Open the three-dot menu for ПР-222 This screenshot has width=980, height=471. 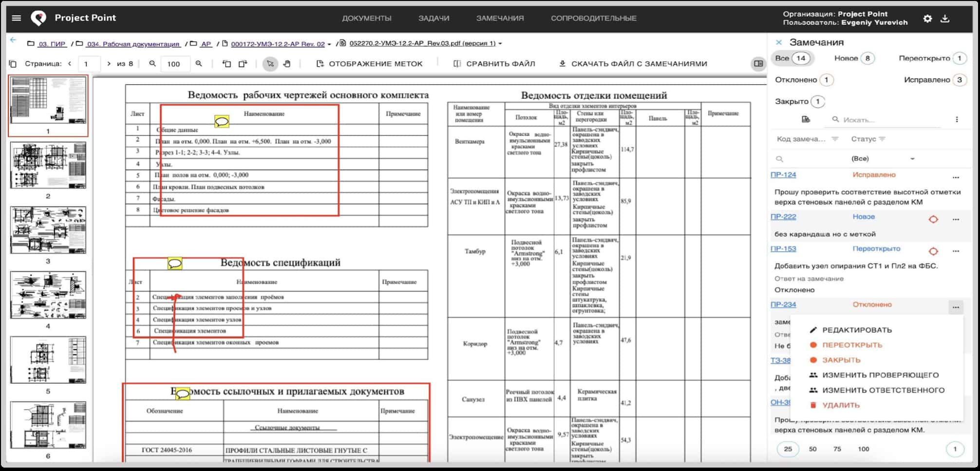click(956, 219)
